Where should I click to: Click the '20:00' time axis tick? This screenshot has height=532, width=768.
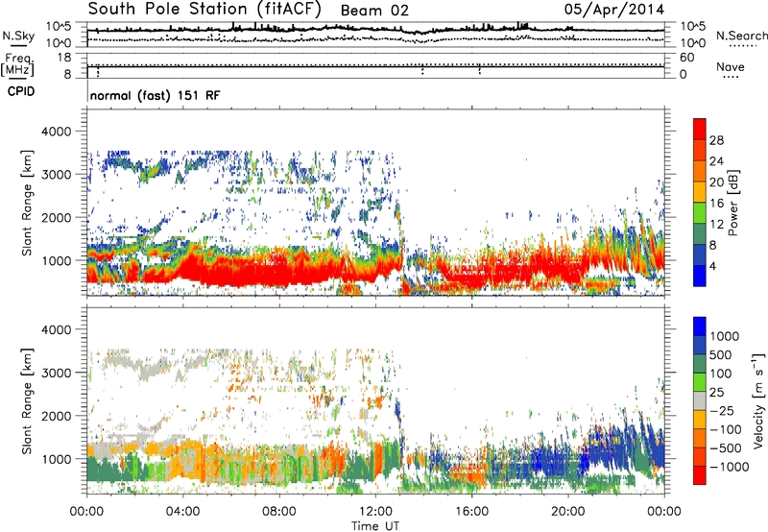(x=568, y=512)
